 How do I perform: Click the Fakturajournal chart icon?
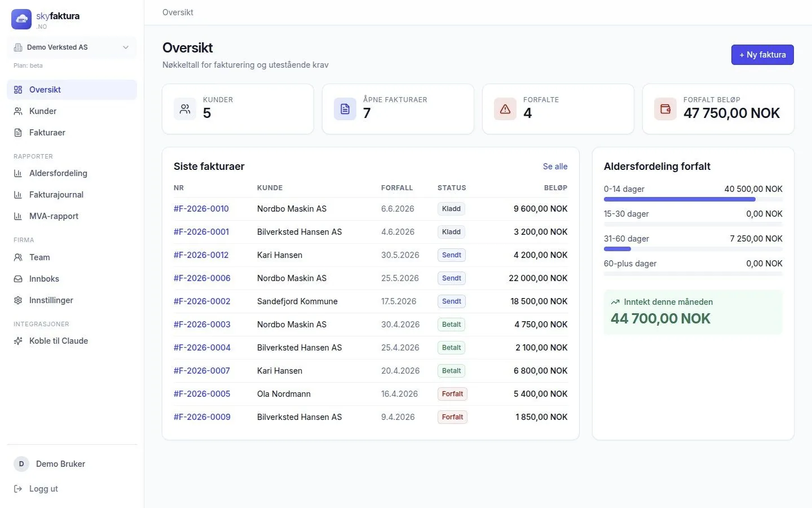tap(18, 195)
